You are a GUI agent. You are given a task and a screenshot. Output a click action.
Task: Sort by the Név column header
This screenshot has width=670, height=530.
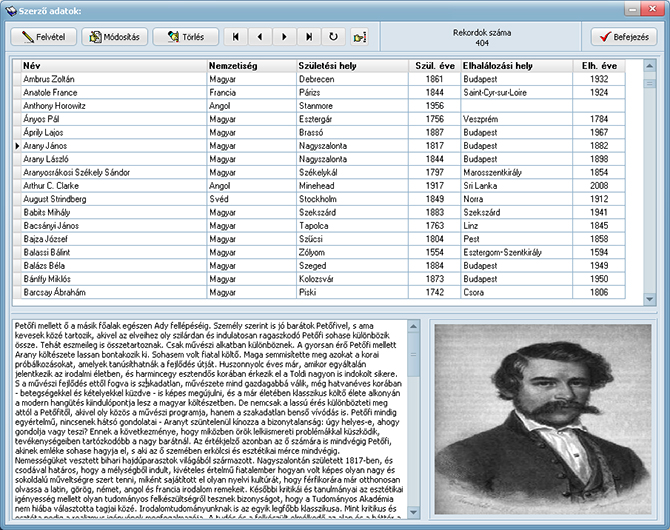pos(114,66)
